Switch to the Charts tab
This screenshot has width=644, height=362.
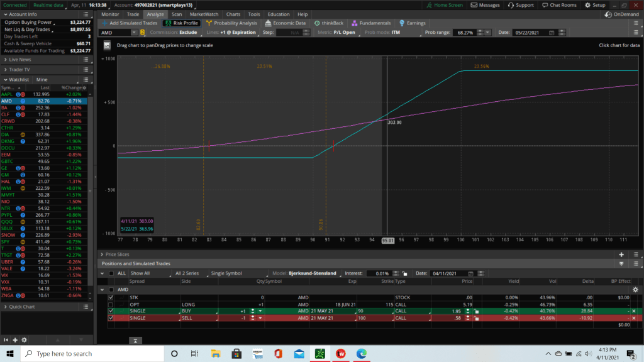pos(233,14)
